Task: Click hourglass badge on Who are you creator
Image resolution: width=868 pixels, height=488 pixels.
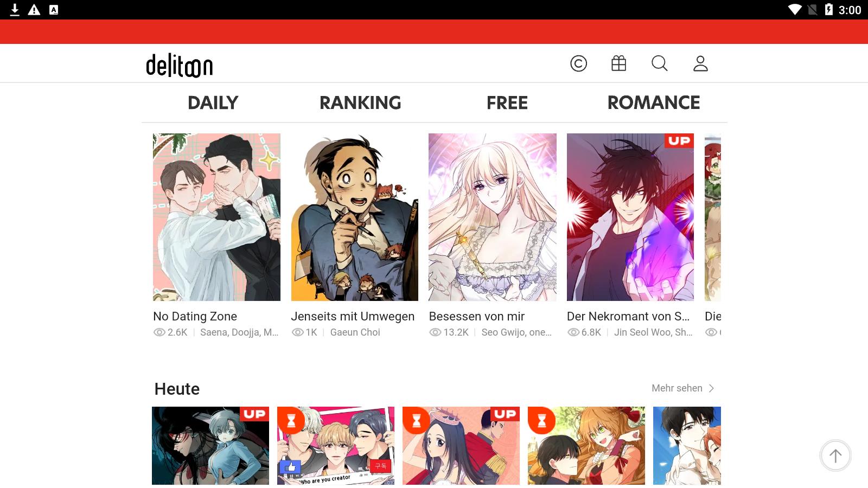Action: click(291, 420)
